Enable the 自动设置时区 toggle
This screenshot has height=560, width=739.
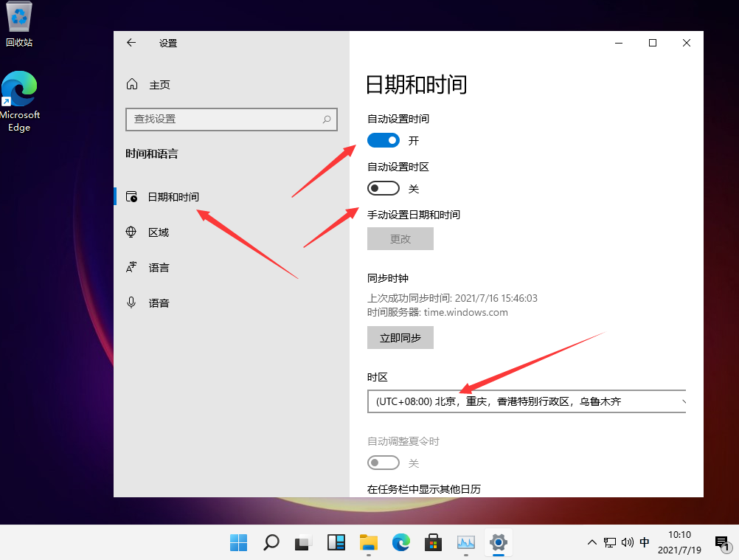pos(384,189)
